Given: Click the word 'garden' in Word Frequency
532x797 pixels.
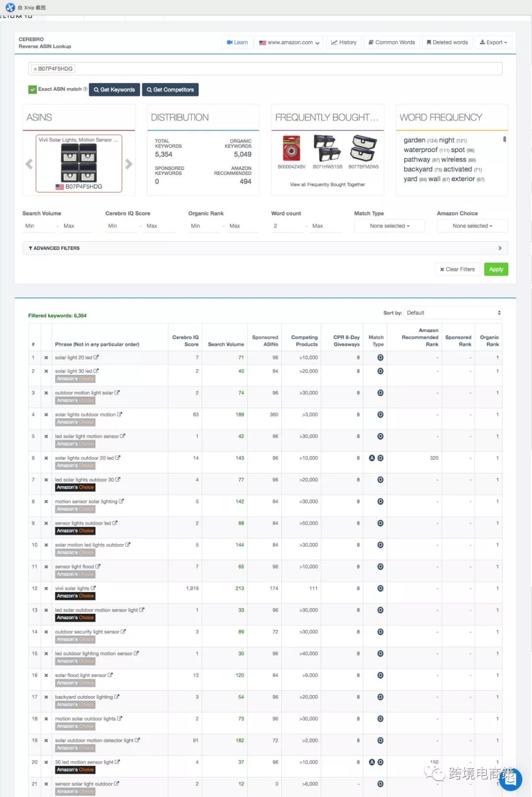Looking at the screenshot, I should (x=414, y=140).
